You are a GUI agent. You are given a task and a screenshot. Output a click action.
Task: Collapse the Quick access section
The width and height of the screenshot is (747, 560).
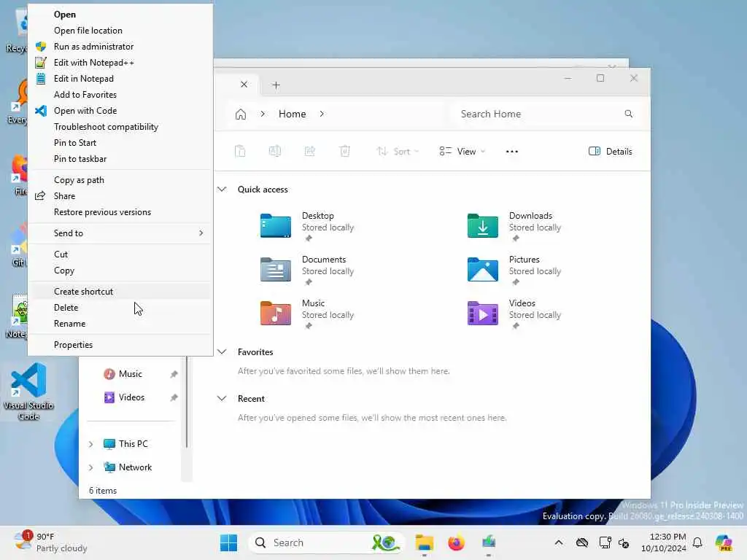point(222,189)
